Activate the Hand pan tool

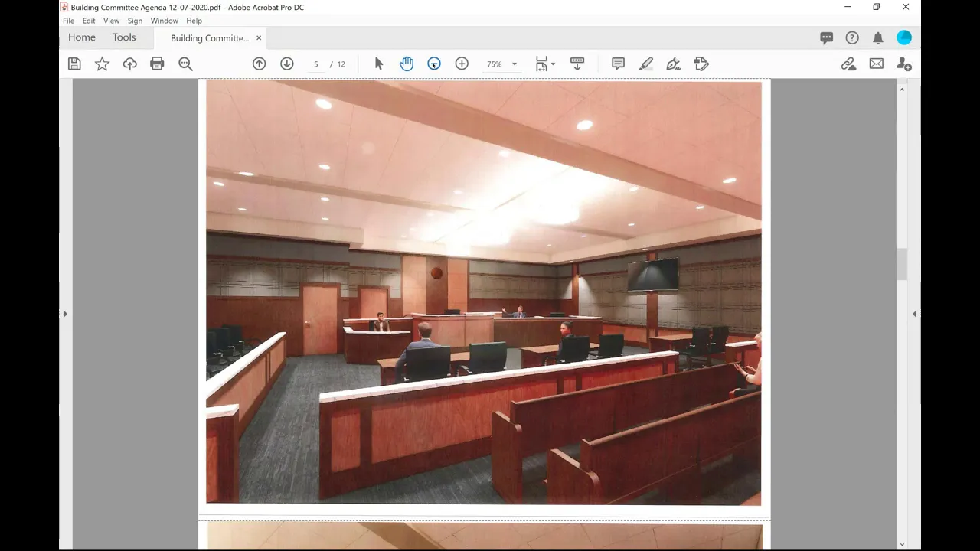pyautogui.click(x=407, y=64)
